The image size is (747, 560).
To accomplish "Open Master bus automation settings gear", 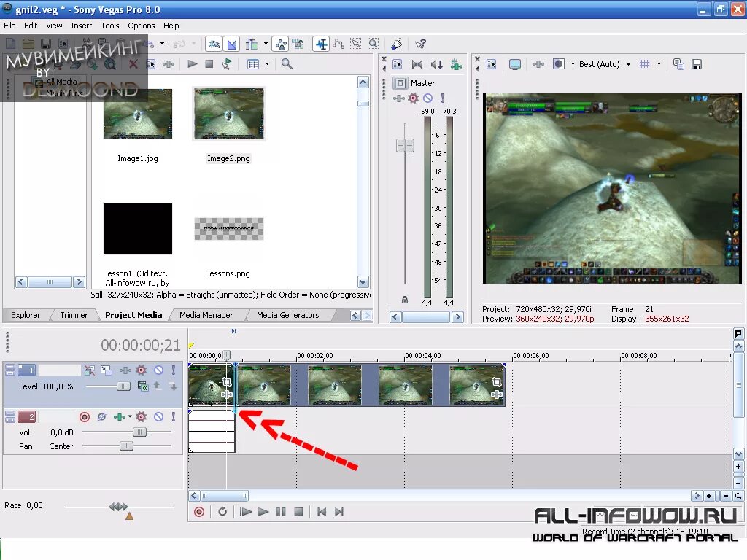I will tap(414, 98).
